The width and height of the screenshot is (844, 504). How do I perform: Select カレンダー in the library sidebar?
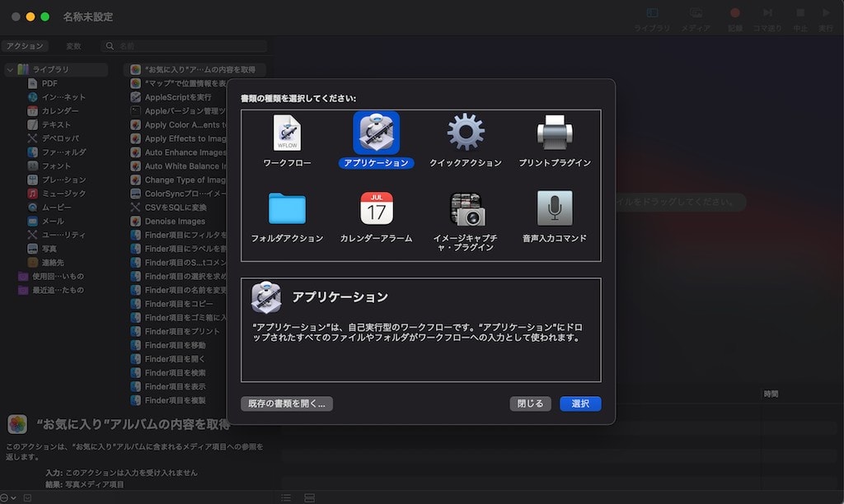point(60,111)
